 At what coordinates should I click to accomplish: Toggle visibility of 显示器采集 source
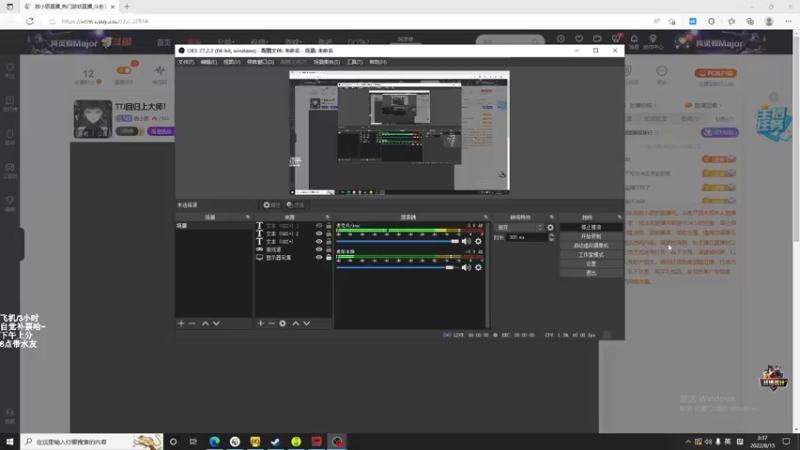point(319,258)
